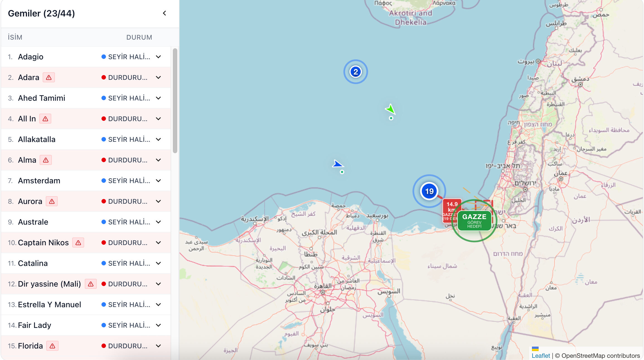The height and width of the screenshot is (360, 644).
Task: Collapse the Gemiler ship list panel
Action: click(x=164, y=13)
